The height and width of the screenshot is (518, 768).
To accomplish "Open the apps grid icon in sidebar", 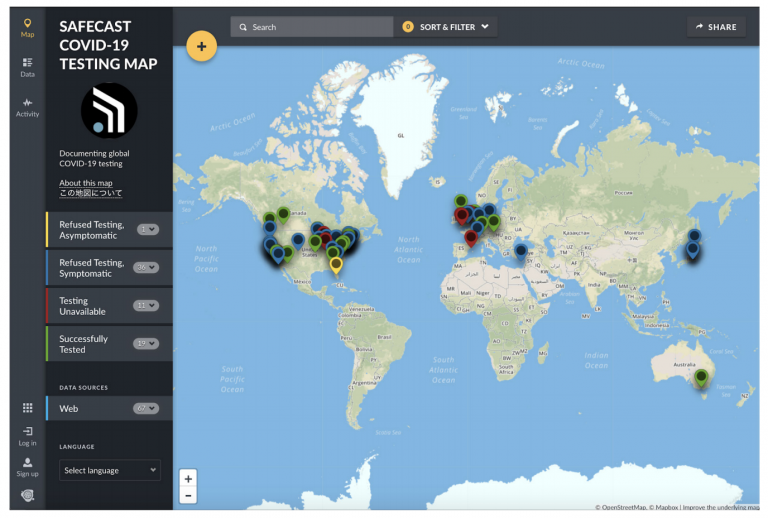I will 27,408.
